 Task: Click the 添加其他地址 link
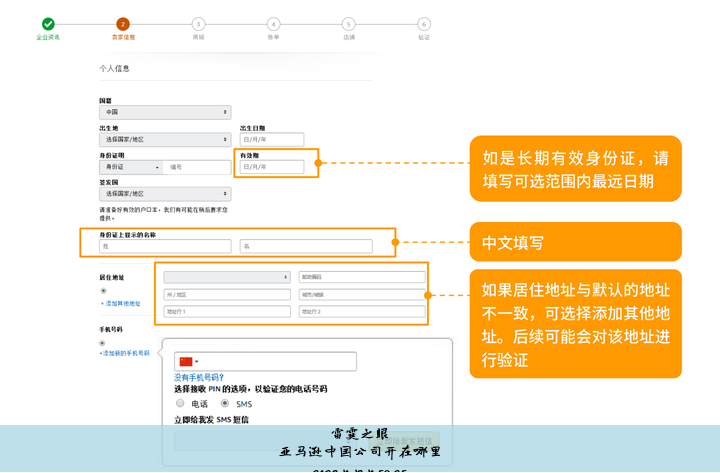point(120,304)
